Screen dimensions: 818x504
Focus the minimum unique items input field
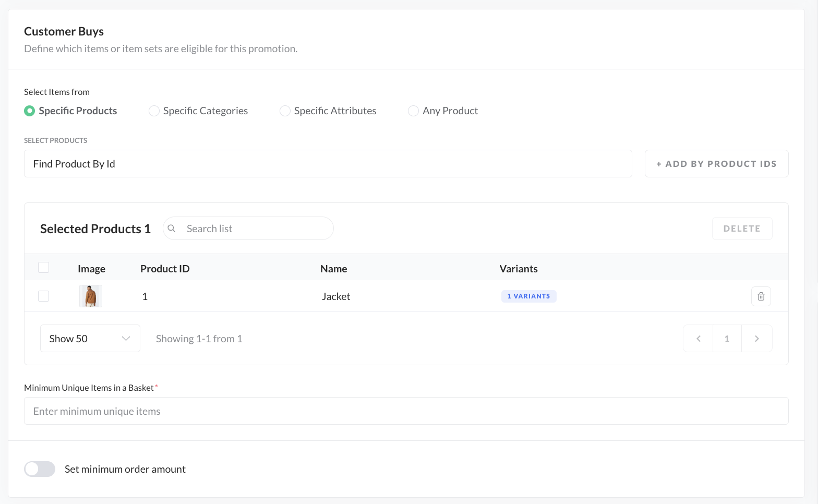[x=406, y=411]
